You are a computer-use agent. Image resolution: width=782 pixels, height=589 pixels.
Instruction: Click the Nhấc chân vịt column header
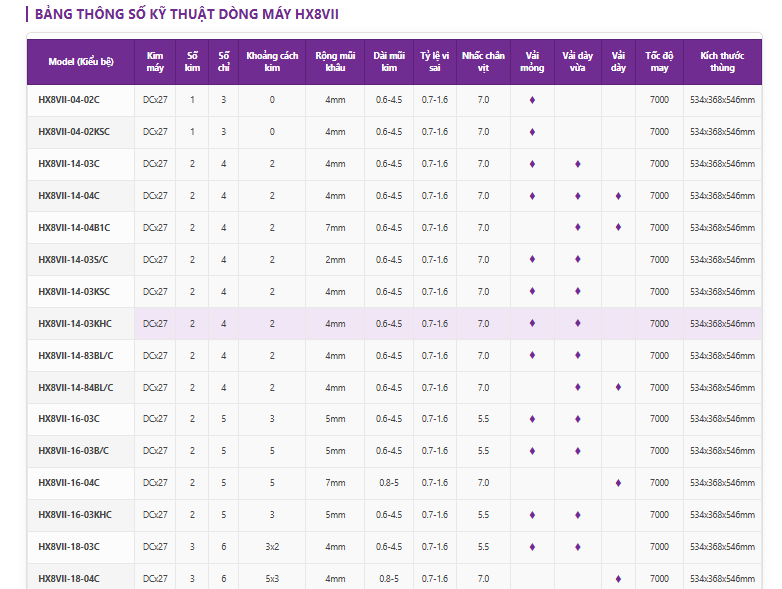(x=483, y=62)
